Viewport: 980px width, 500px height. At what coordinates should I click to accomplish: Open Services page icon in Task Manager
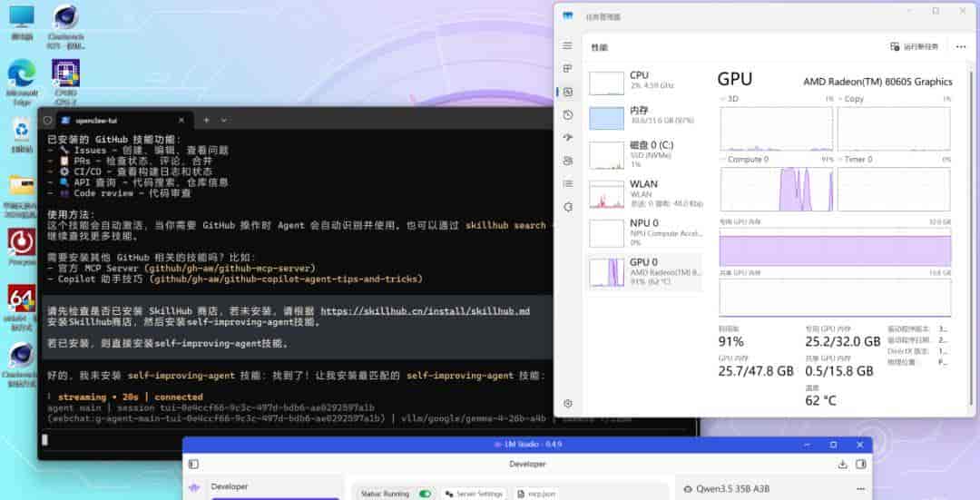pyautogui.click(x=567, y=207)
